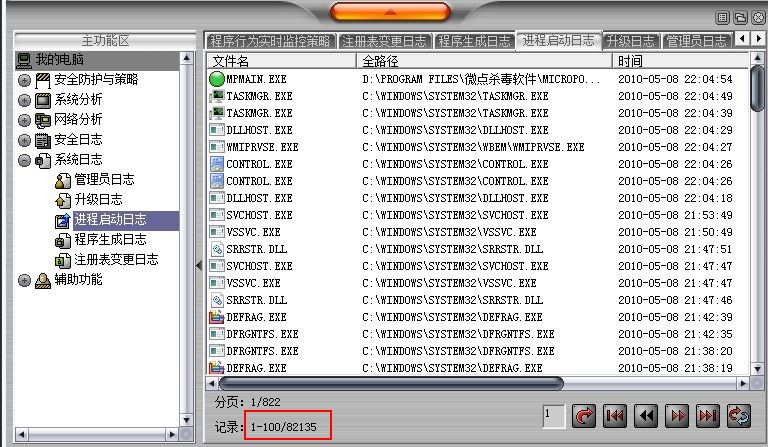Go to the next page of records

677,416
